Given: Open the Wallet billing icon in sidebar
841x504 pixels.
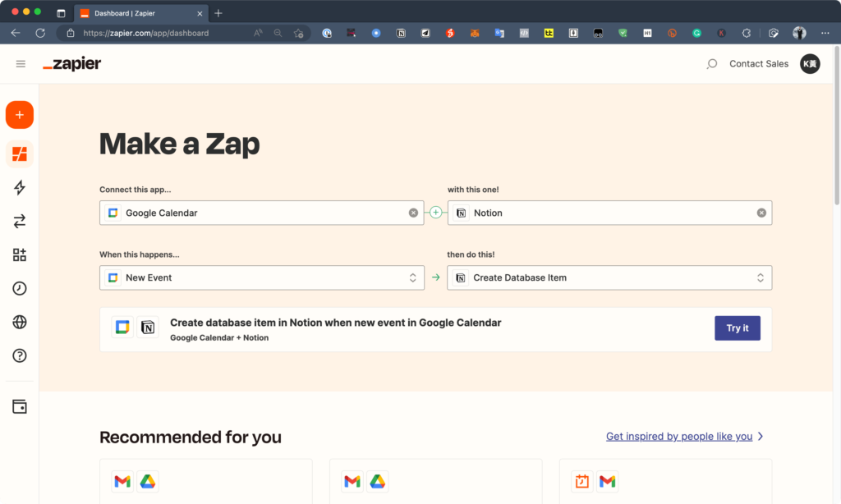Looking at the screenshot, I should point(20,406).
